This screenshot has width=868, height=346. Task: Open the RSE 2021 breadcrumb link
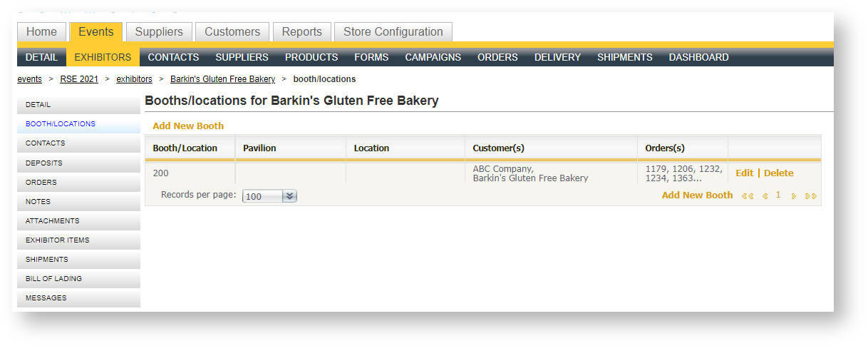(79, 79)
